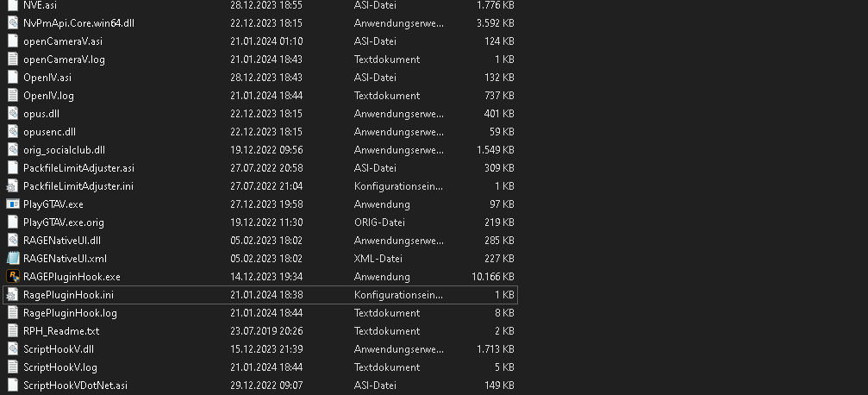Click the ScriptHookV.dll file icon
868x395 pixels.
click(13, 349)
